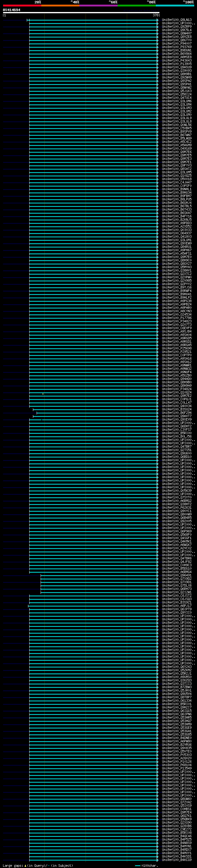Click the green ~80% legend bar
This screenshot has height=868, width=197.
click(x=137, y=6)
